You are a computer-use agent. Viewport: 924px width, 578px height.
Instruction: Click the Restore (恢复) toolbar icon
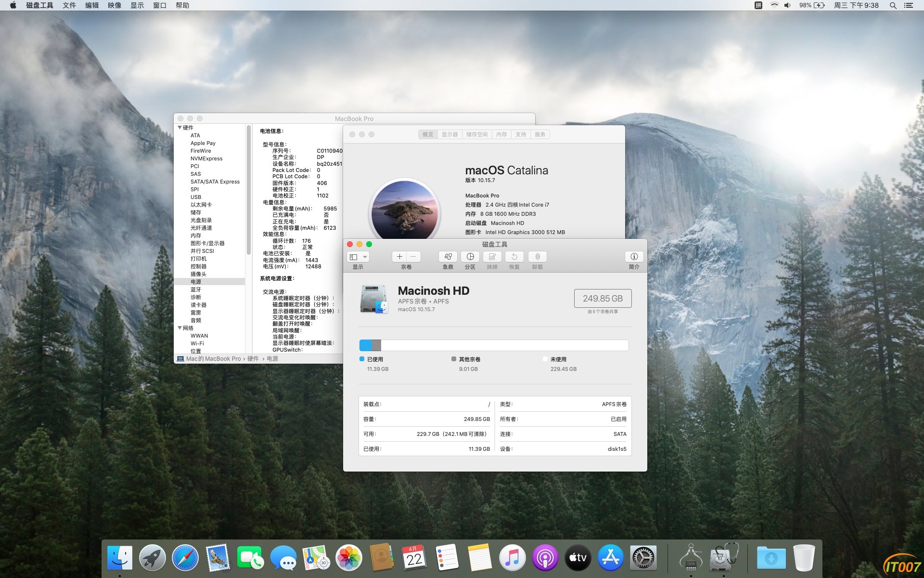(514, 257)
